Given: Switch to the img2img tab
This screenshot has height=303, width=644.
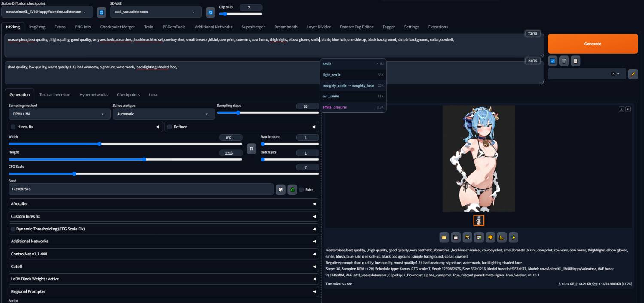Looking at the screenshot, I should (37, 27).
